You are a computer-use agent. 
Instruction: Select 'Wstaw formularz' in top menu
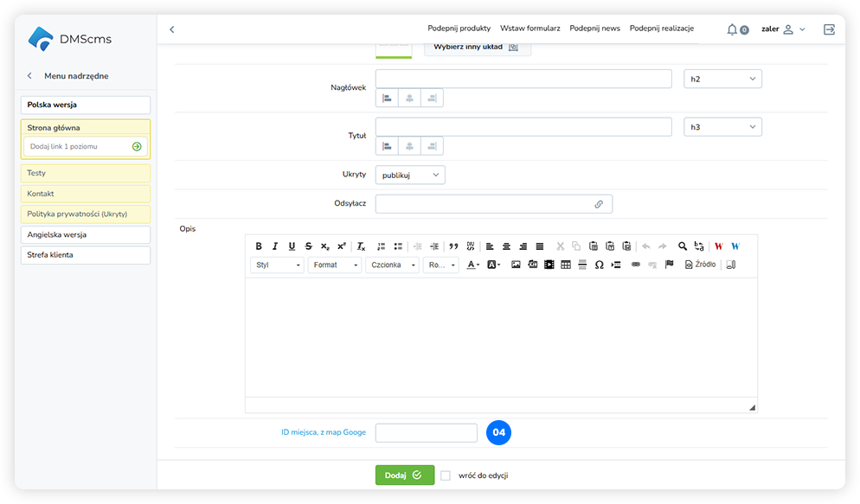pyautogui.click(x=529, y=29)
